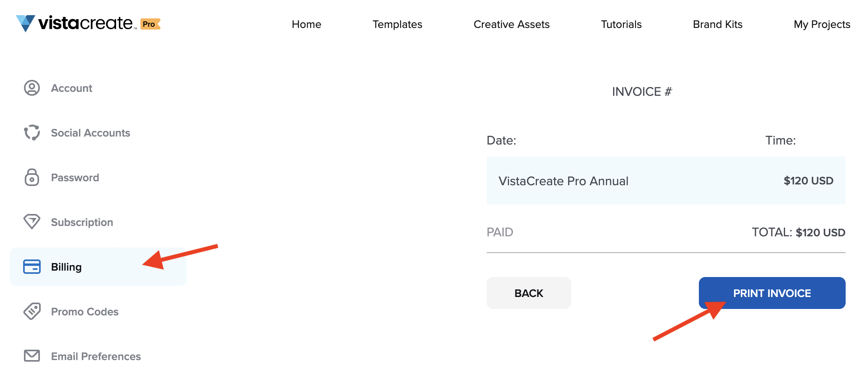868x388 pixels.
Task: Go to My Projects
Action: 822,24
